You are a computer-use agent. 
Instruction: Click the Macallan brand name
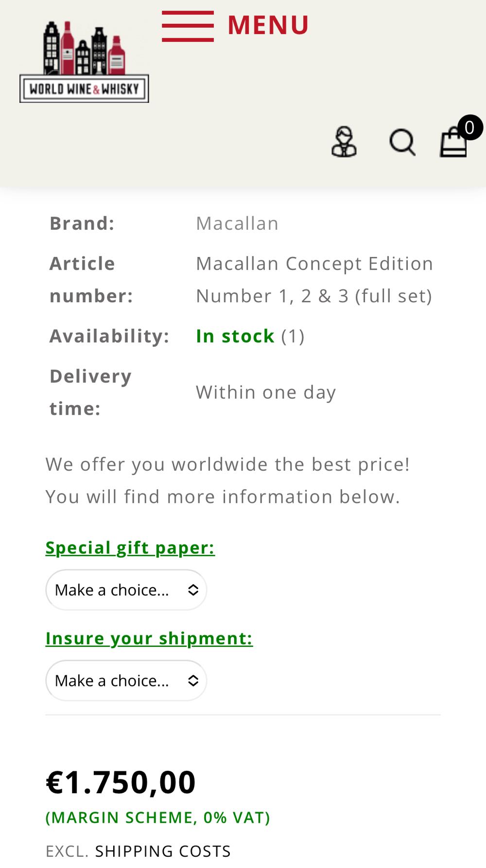(x=237, y=222)
